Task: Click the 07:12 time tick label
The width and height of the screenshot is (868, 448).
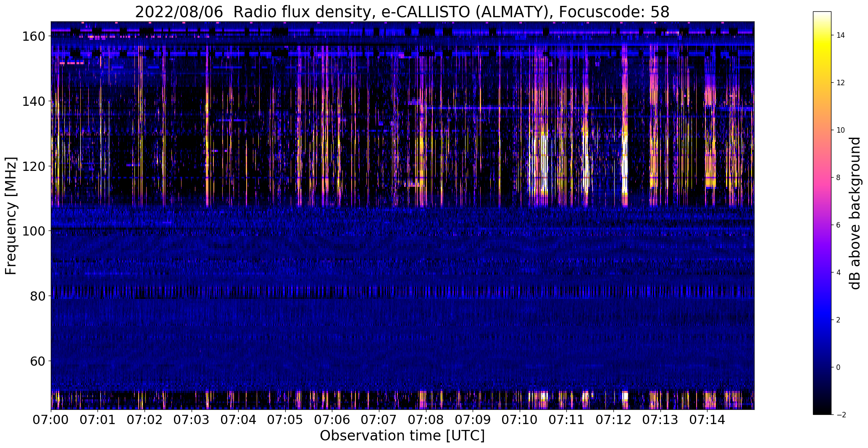Action: point(613,419)
